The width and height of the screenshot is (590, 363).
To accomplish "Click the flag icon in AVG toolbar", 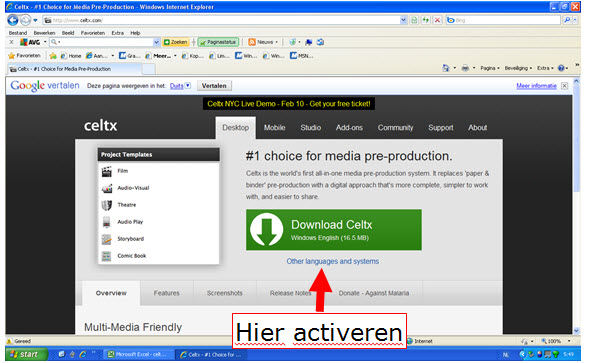I will [x=309, y=42].
